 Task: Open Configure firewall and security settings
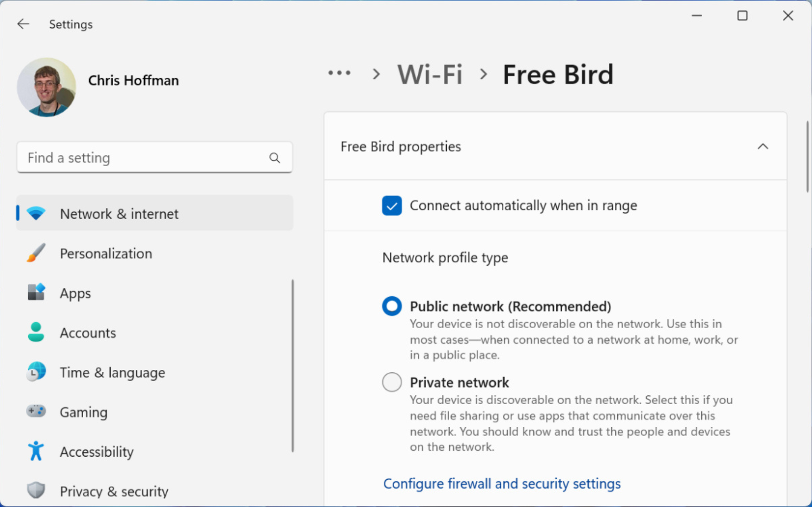coord(502,483)
